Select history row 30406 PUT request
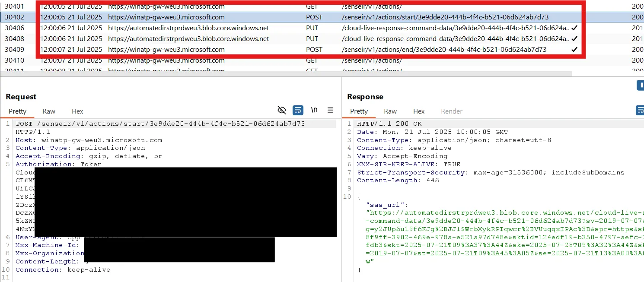Screen dimensions: 644x282 click(216, 28)
